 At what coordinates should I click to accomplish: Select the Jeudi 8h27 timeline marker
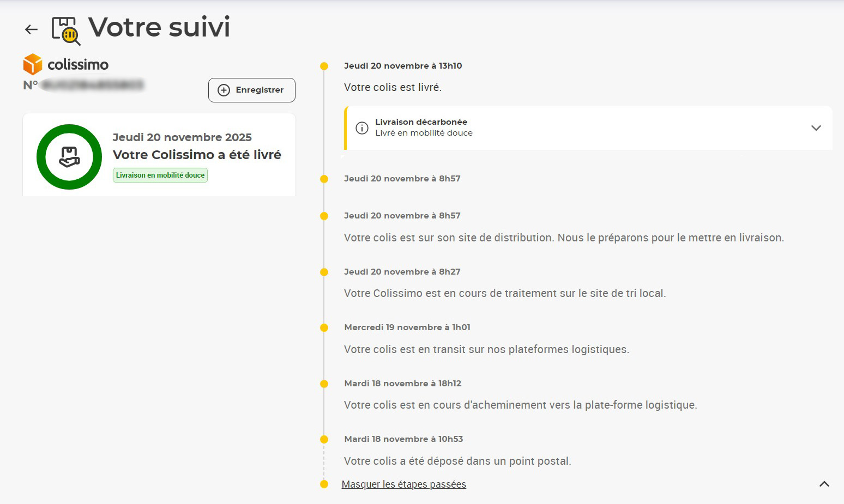[324, 272]
